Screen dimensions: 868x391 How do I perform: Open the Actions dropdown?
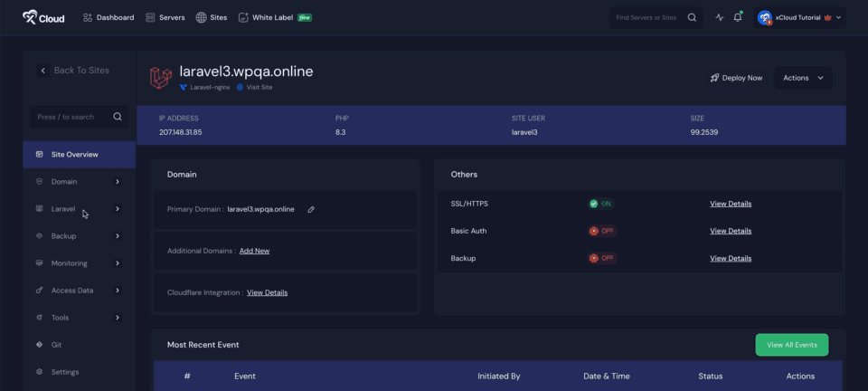[x=803, y=78]
